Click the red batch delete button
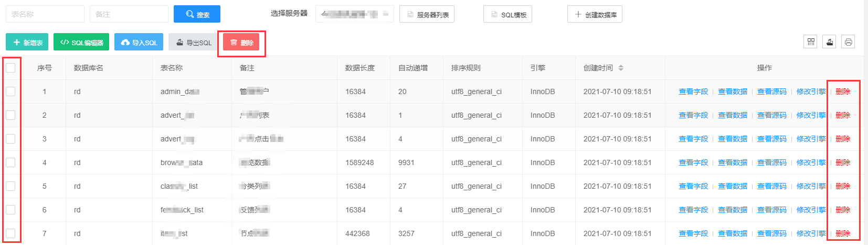Screen dimensions: 868x245 241,42
